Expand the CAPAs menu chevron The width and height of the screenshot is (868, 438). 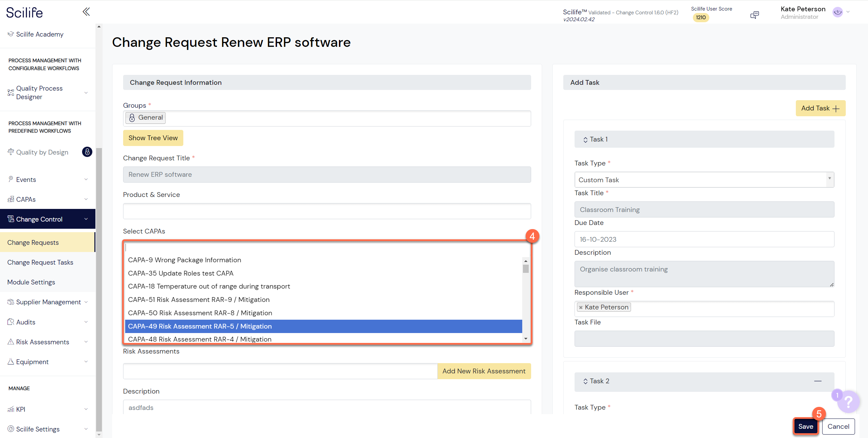[86, 199]
